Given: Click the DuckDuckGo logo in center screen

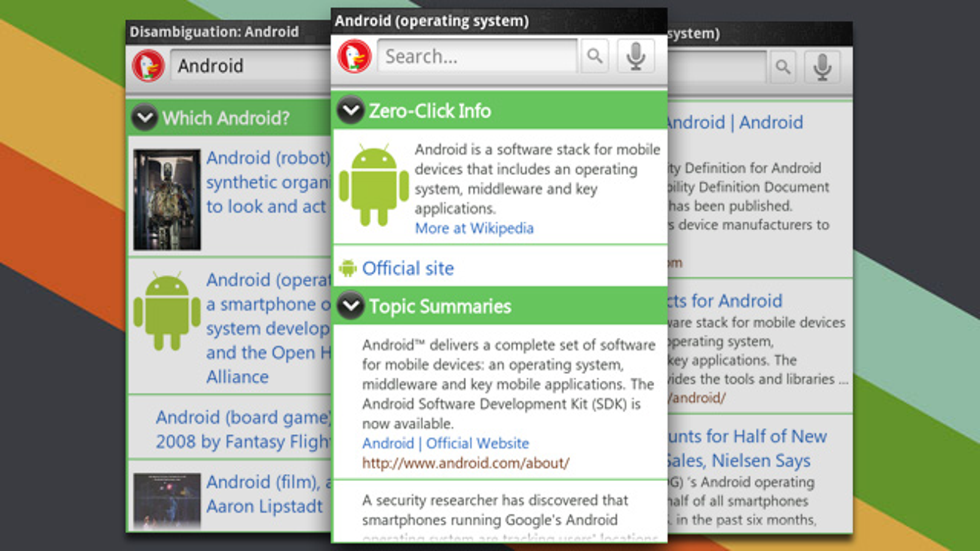Looking at the screenshot, I should tap(354, 56).
